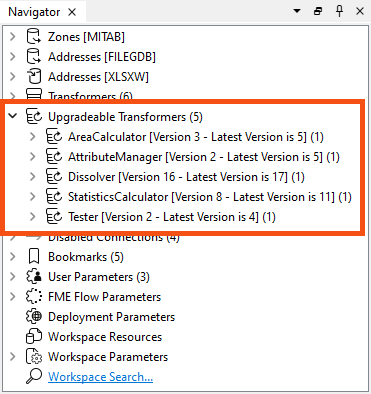Click the Deployment Parameters globe gear icon
The height and width of the screenshot is (394, 371).
34,317
